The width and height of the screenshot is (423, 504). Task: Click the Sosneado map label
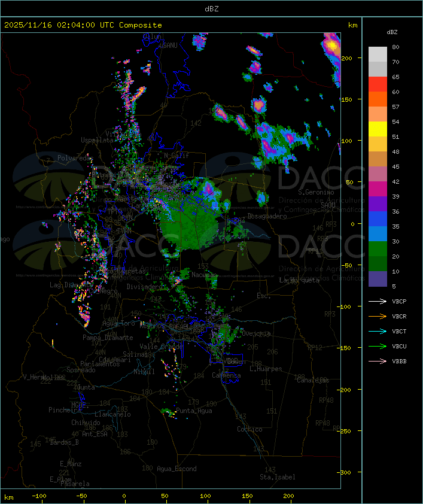coord(81,370)
